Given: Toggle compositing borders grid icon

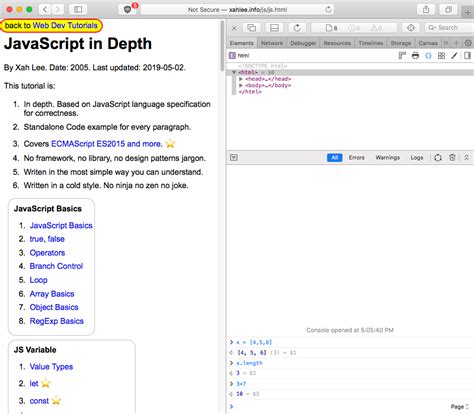Looking at the screenshot, I should (441, 56).
